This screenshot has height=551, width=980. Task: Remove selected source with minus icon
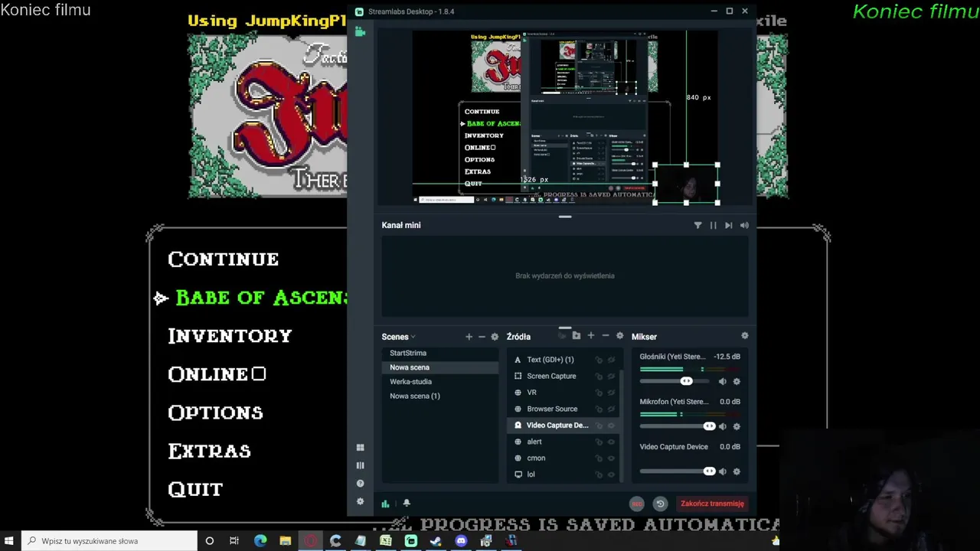pyautogui.click(x=605, y=336)
